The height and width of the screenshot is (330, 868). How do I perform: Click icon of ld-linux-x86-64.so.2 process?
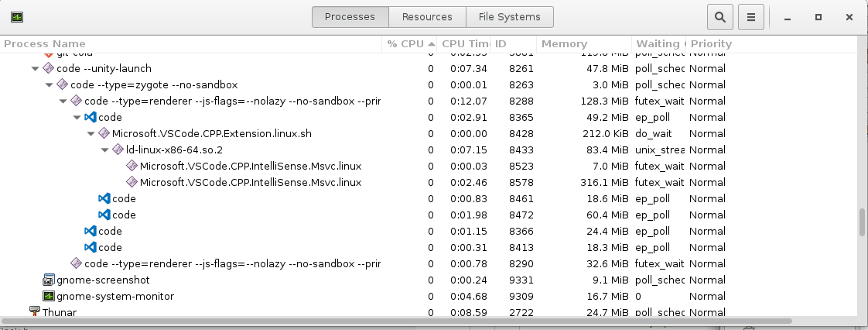coord(118,150)
